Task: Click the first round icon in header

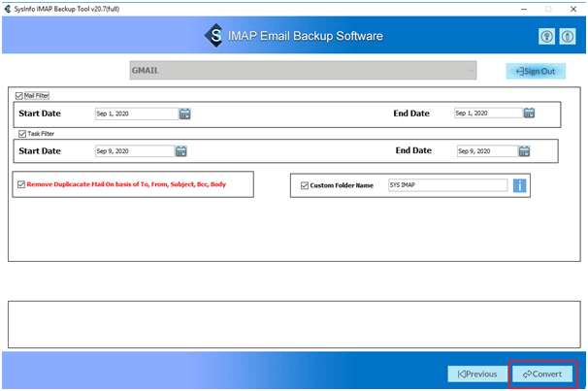Action: [546, 37]
